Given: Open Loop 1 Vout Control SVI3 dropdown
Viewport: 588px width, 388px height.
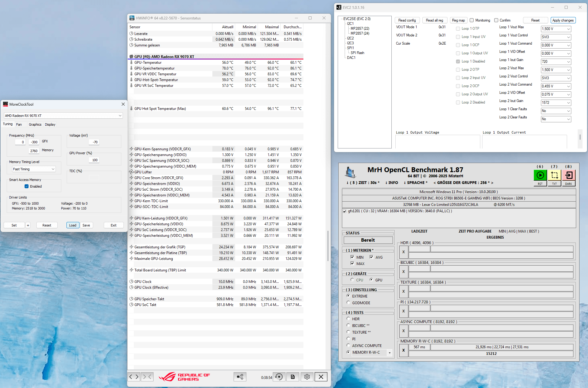Looking at the screenshot, I should click(x=556, y=37).
